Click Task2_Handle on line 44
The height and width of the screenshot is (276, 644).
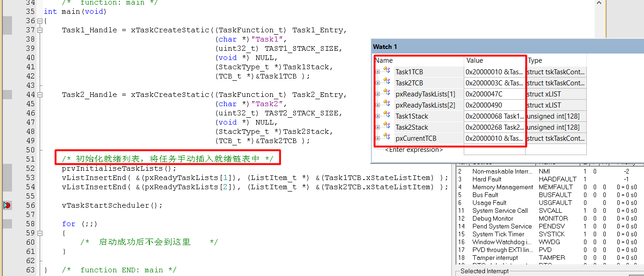[x=89, y=95]
